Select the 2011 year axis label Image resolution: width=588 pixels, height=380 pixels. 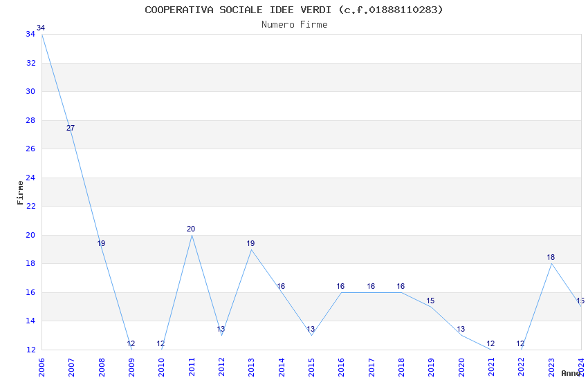192,367
